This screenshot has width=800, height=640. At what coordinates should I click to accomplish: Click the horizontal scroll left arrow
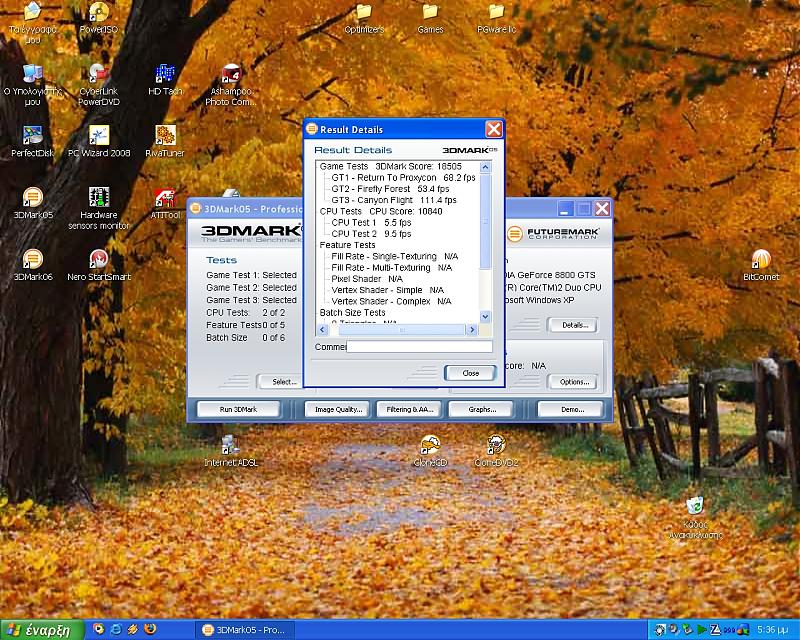pyautogui.click(x=322, y=330)
